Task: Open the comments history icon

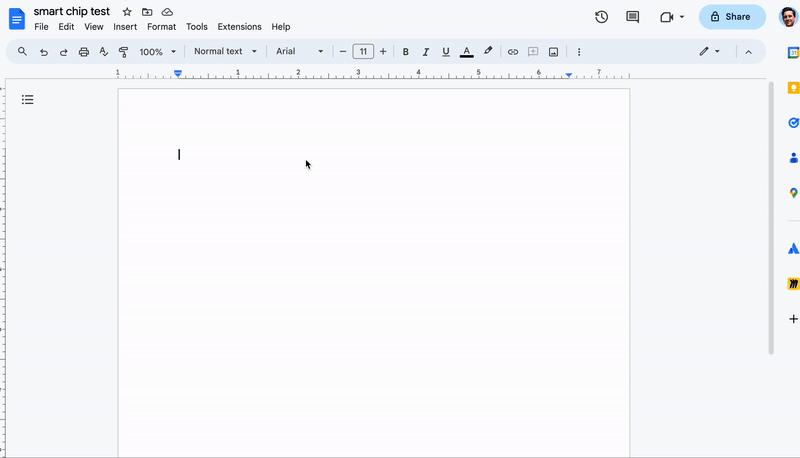Action: coord(633,17)
